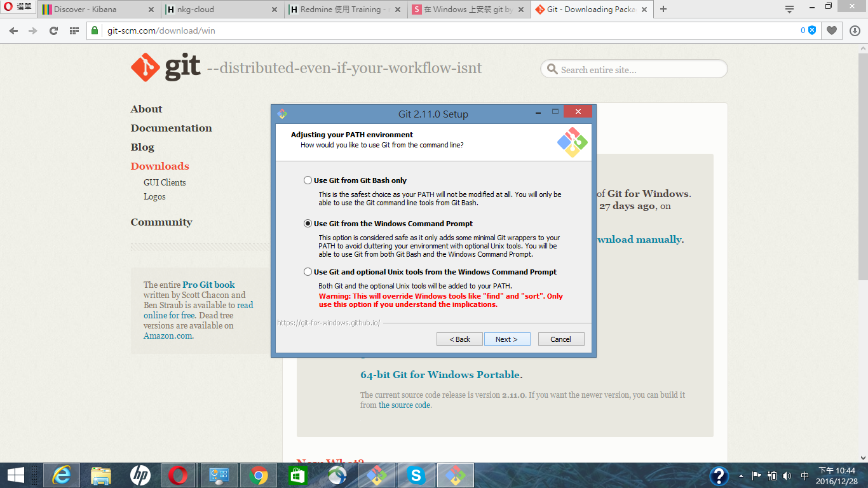Screen dimensions: 868x488
Task: Open the tab menu icon
Action: tap(789, 10)
